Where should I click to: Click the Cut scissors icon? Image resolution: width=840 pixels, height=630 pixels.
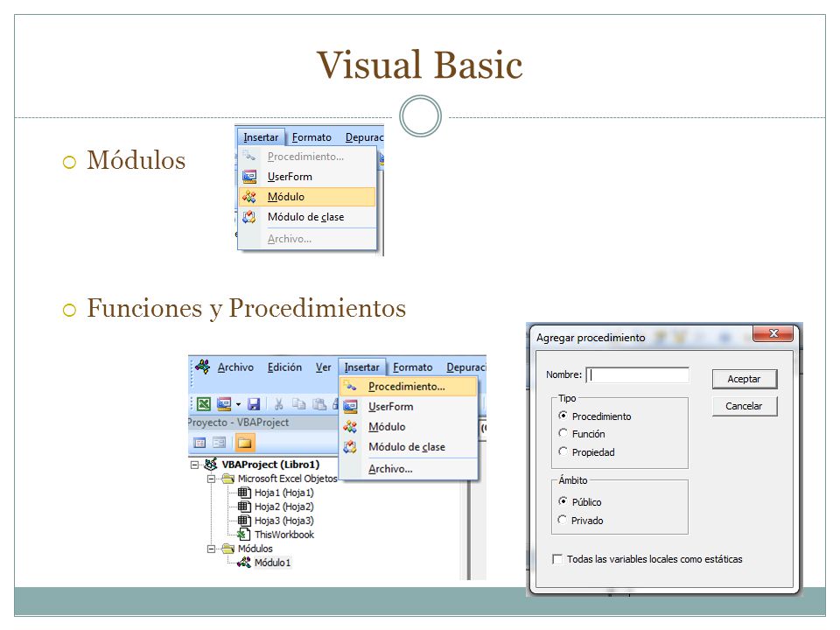[x=278, y=404]
